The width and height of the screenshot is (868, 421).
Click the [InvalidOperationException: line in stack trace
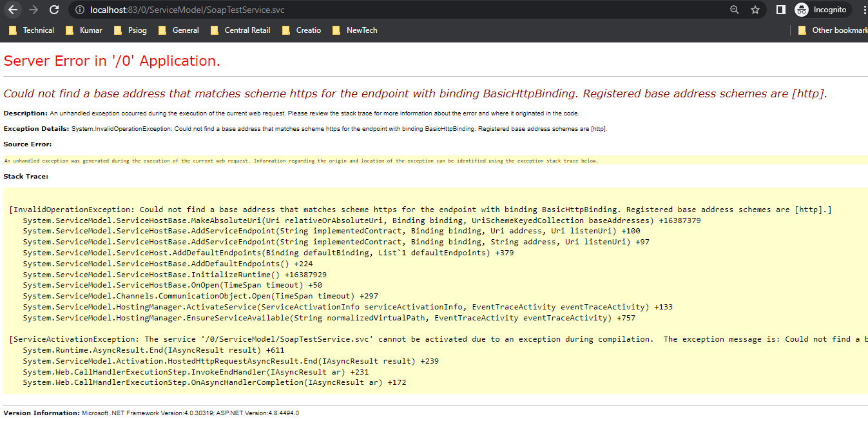pyautogui.click(x=420, y=210)
